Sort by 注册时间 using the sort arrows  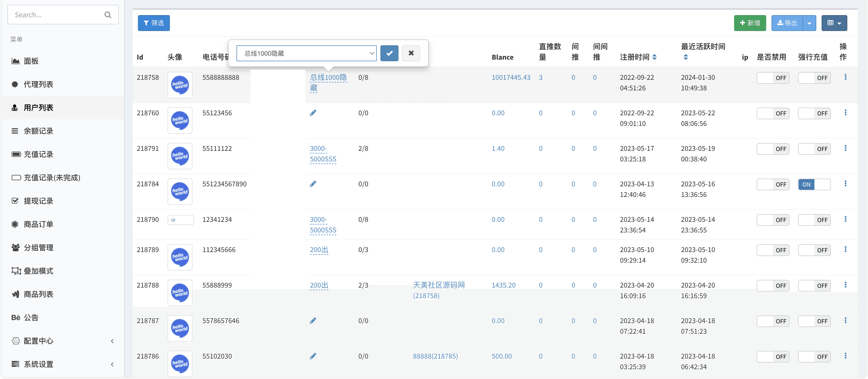coord(654,57)
